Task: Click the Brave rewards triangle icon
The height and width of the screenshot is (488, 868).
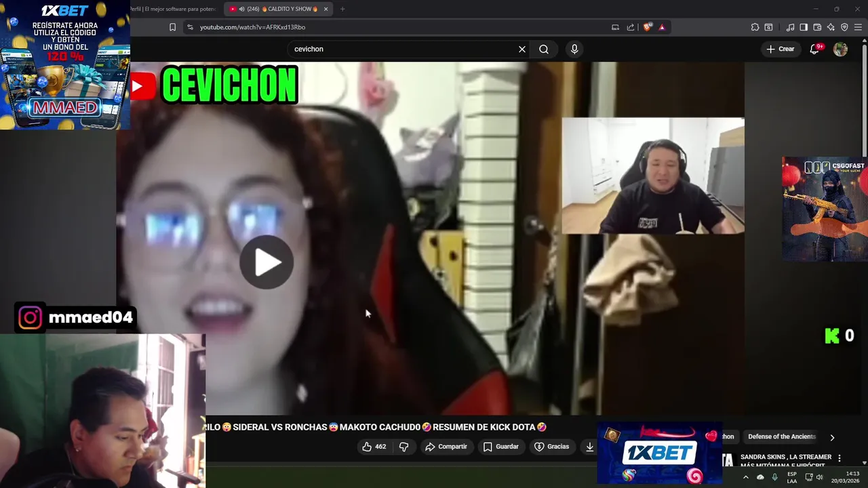Action: coord(662,27)
